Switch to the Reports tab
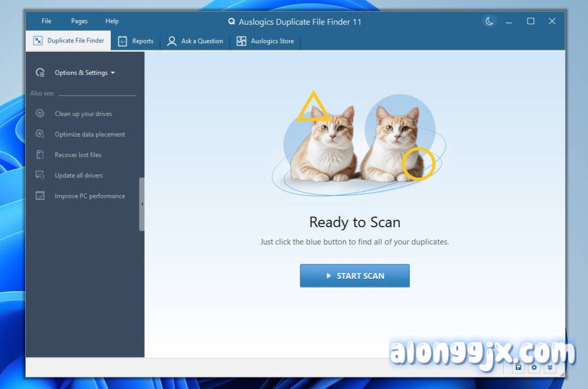This screenshot has height=389, width=588. pyautogui.click(x=136, y=41)
